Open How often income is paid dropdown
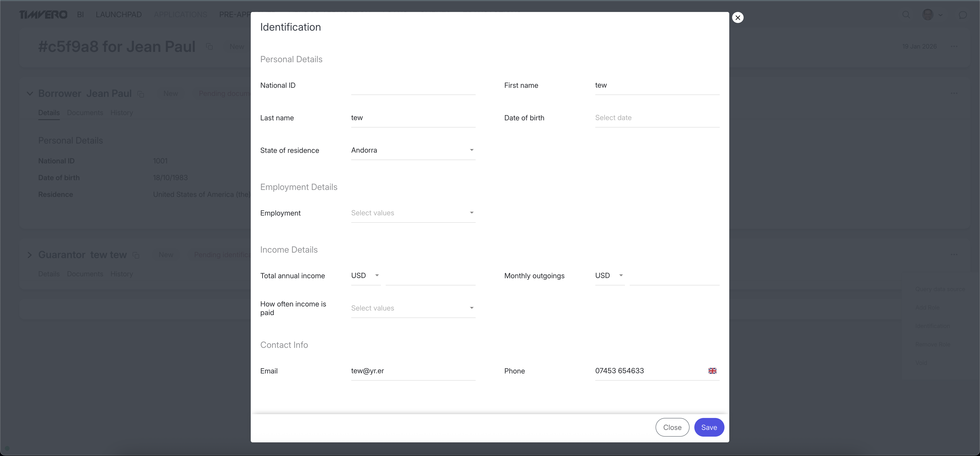Viewport: 980px width, 456px height. point(413,308)
